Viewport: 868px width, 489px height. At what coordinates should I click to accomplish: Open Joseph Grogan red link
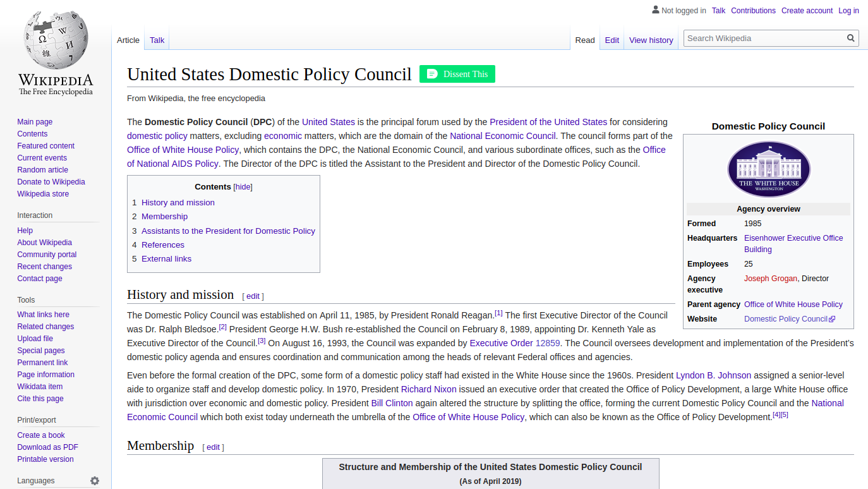coord(771,279)
